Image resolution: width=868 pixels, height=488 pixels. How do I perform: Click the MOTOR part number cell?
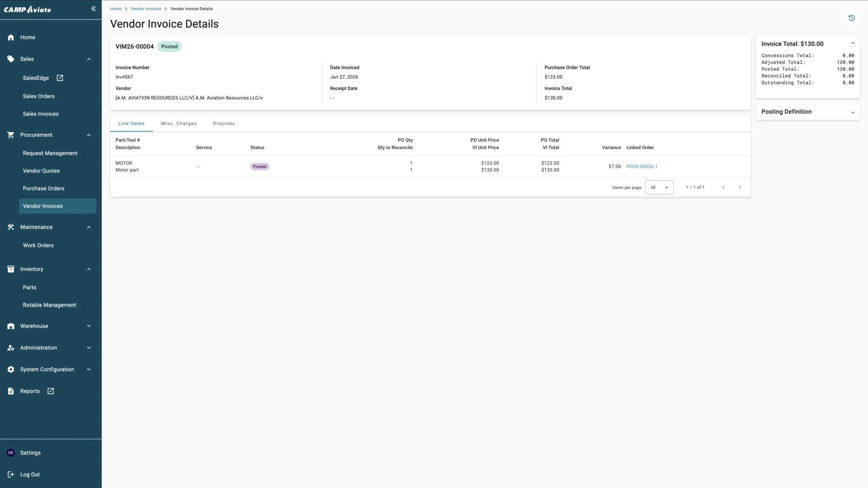point(124,163)
